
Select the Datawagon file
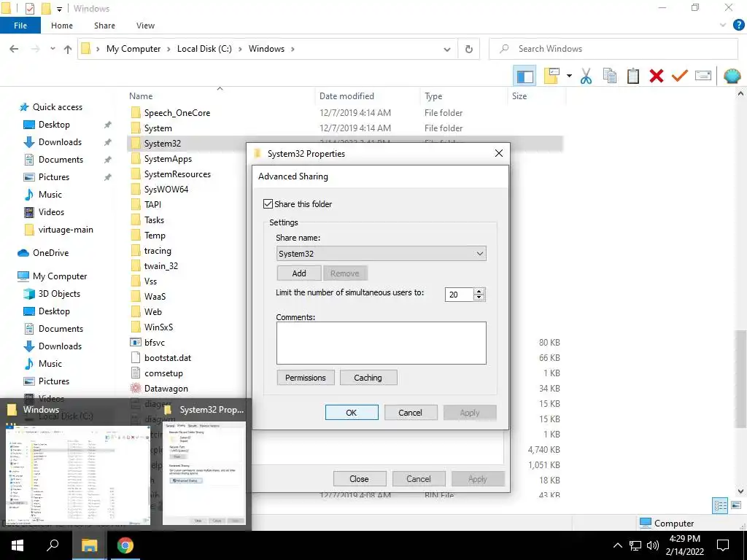(x=166, y=389)
